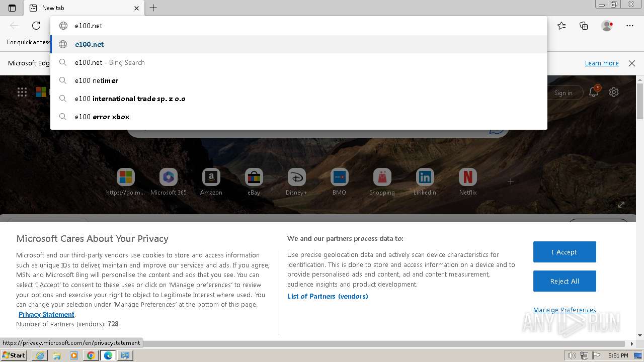Open the https://go.m... quick link tile

pyautogui.click(x=126, y=182)
